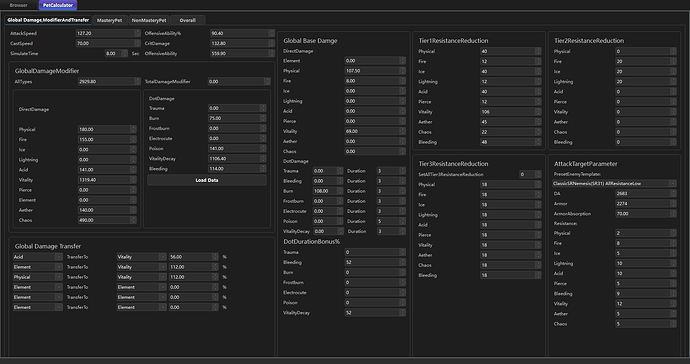This screenshot has width=690, height=364.
Task: Click the Tier1ResistanceReduction Aether field showing 45
Action: (x=510, y=122)
